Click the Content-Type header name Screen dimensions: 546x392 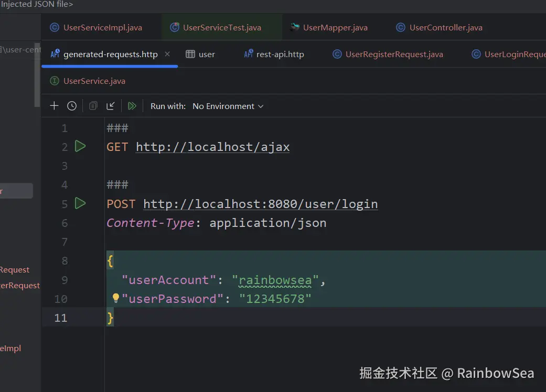coord(150,223)
